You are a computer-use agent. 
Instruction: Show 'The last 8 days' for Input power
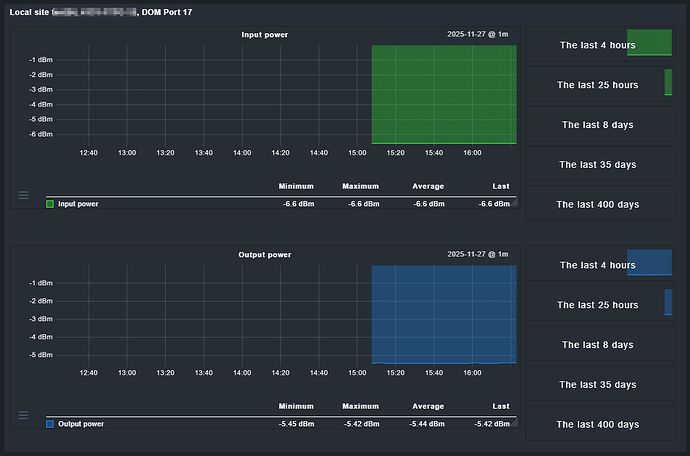coord(598,125)
